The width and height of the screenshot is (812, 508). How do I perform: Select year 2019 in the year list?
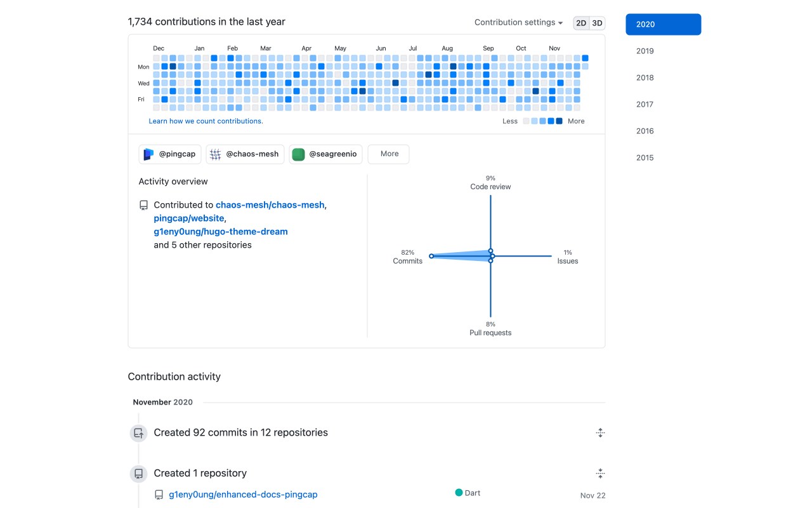[x=645, y=51]
